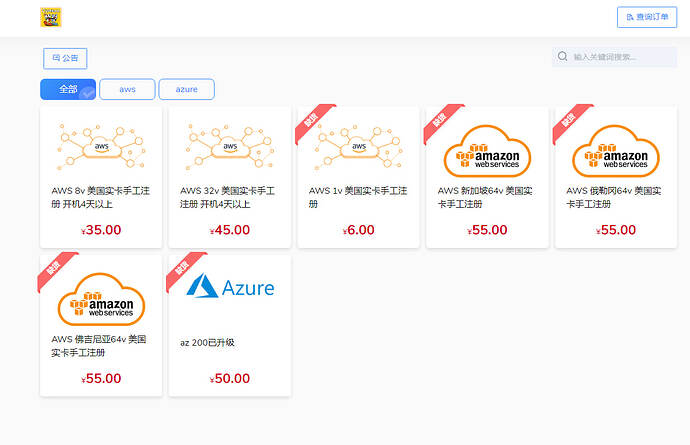Open AWS 佛吉尼亚64v product title
The width and height of the screenshot is (690, 445).
[99, 346]
